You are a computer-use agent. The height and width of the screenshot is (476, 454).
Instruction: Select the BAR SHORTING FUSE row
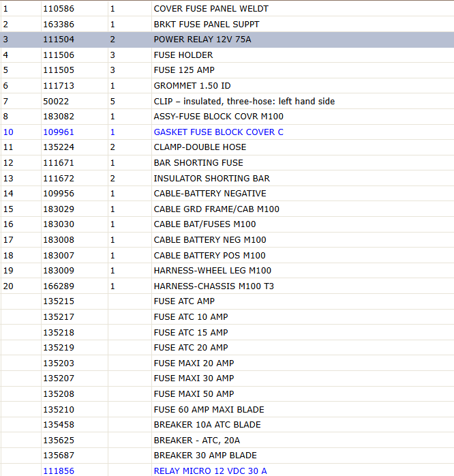227,163
